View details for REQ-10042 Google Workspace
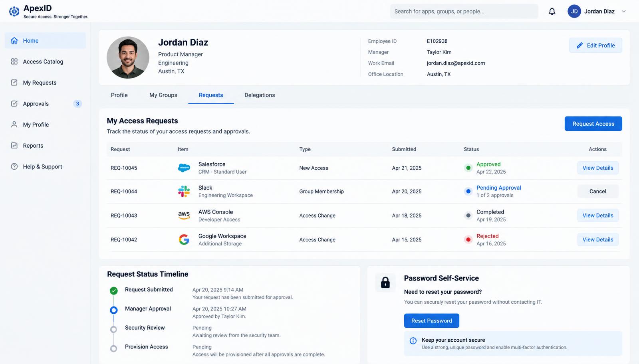Screen dimensions: 639x364 click(597, 239)
